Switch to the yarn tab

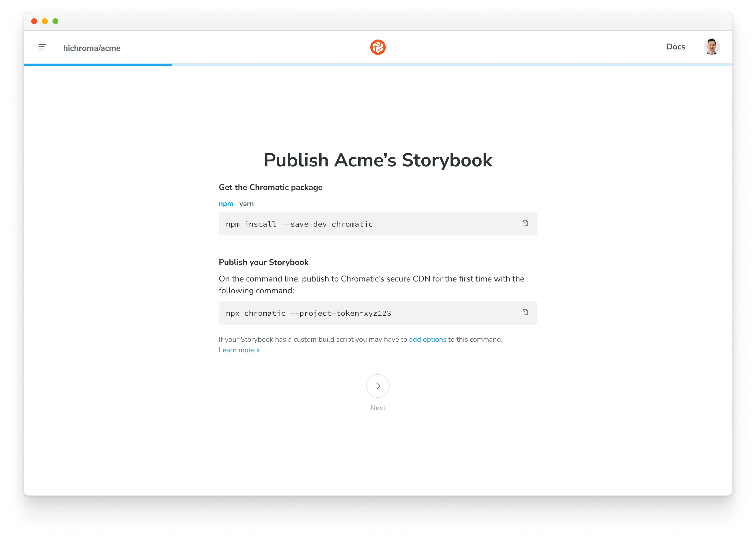point(246,204)
